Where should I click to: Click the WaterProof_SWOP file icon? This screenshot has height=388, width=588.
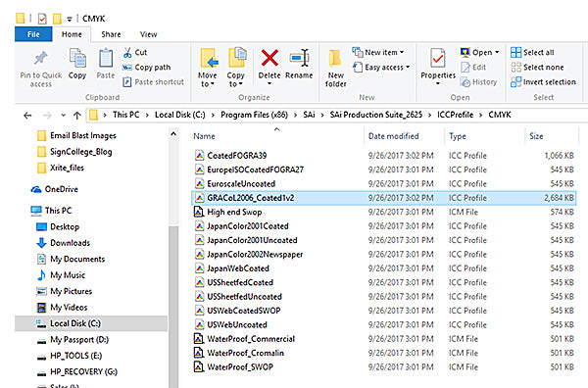coord(199,367)
